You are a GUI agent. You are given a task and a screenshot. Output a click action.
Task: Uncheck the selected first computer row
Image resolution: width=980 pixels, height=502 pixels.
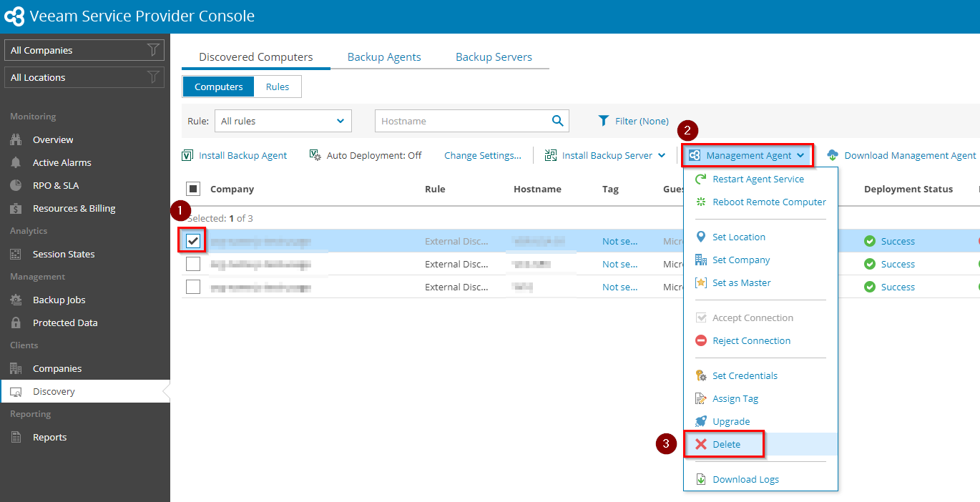pos(193,241)
